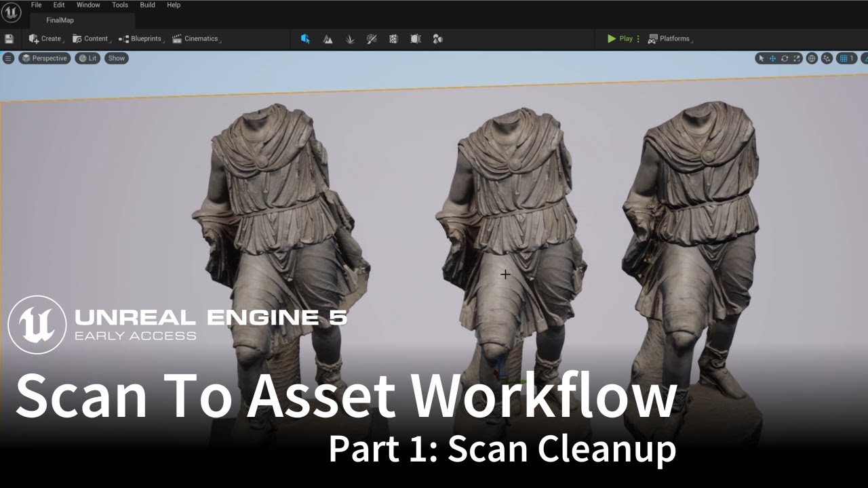Open the File menu
Image resolution: width=868 pixels, height=488 pixels.
point(36,5)
